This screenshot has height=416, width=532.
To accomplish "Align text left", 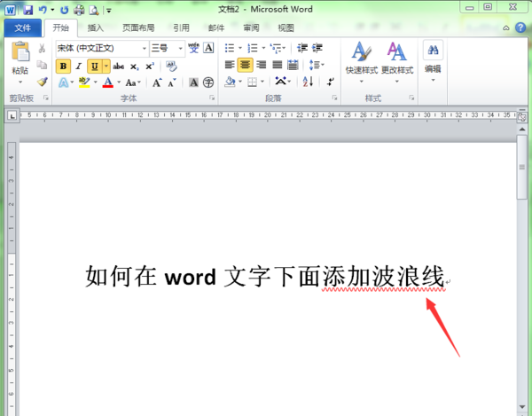I will click(x=230, y=65).
